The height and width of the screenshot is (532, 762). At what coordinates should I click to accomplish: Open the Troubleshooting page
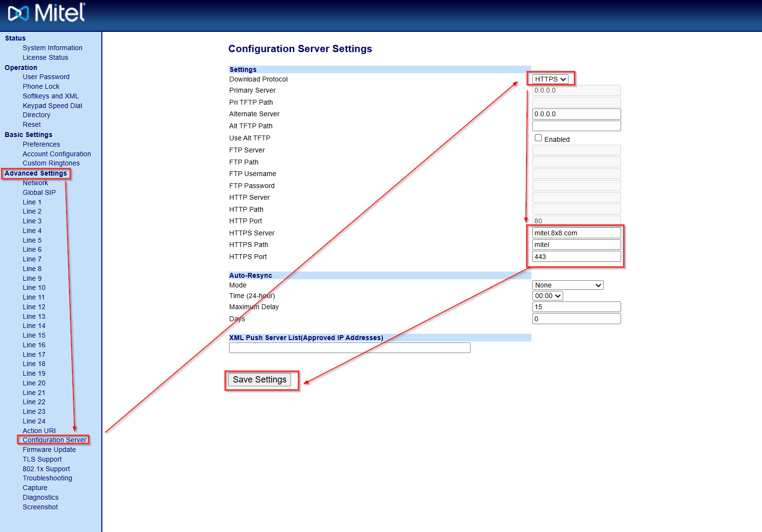[47, 478]
